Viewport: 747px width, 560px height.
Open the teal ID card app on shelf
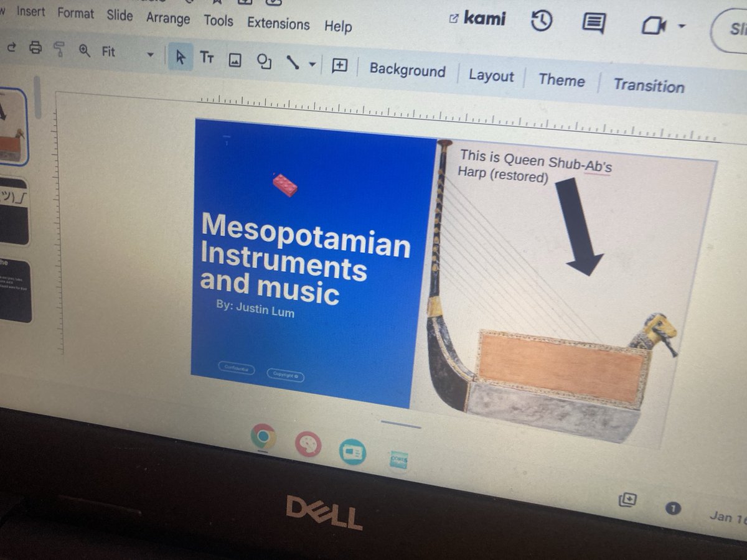[353, 452]
